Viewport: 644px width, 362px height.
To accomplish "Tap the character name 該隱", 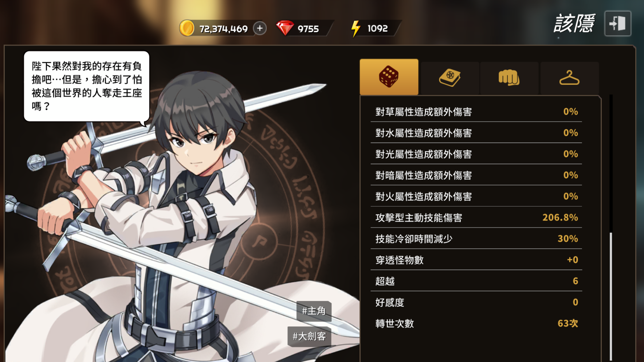I will (x=574, y=23).
